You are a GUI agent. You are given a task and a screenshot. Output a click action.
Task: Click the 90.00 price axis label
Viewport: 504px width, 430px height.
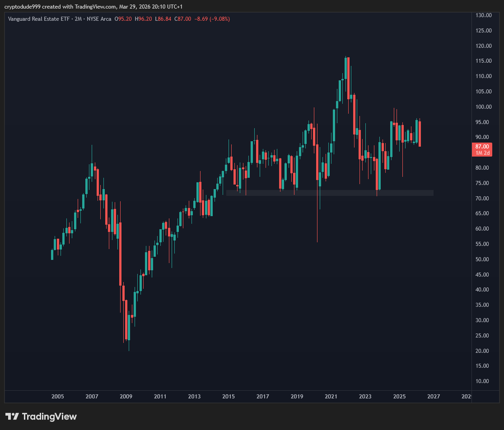click(482, 137)
